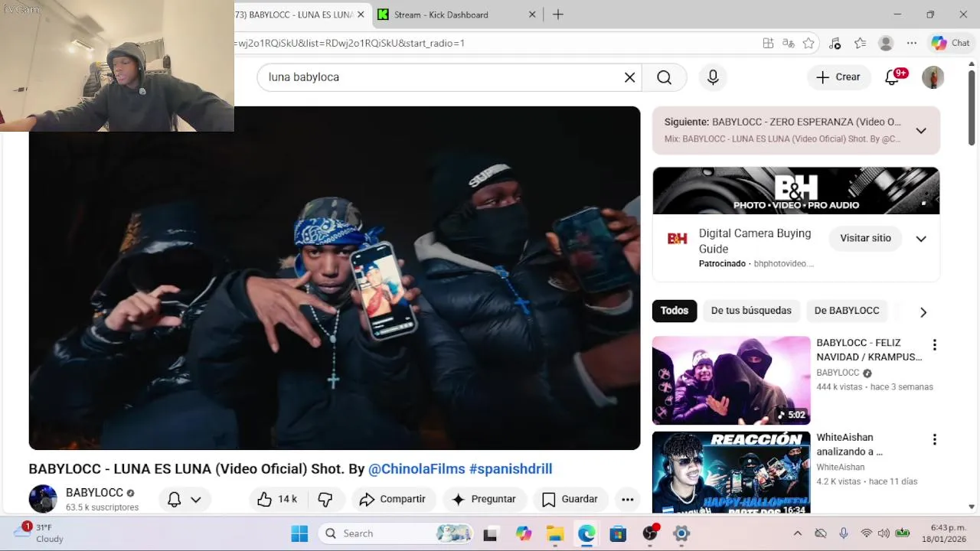The image size is (980, 551).
Task: Click the Compartir share button
Action: pos(393,499)
